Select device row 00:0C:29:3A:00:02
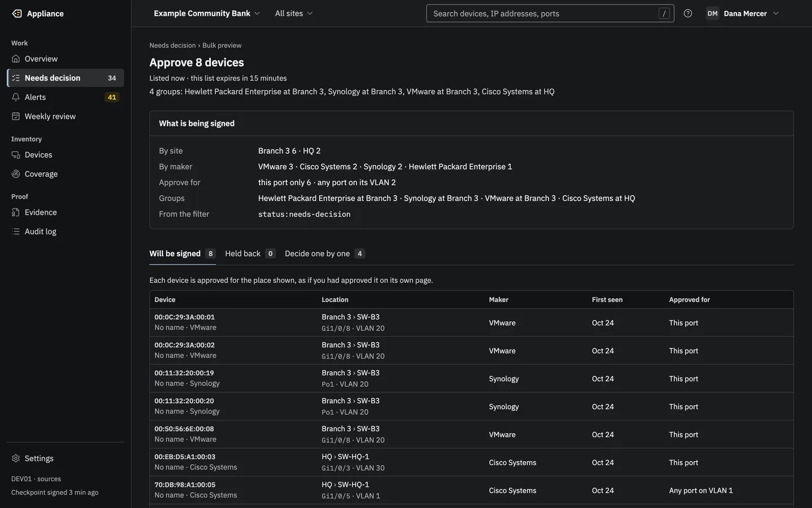This screenshot has width=812, height=508. coord(471,351)
